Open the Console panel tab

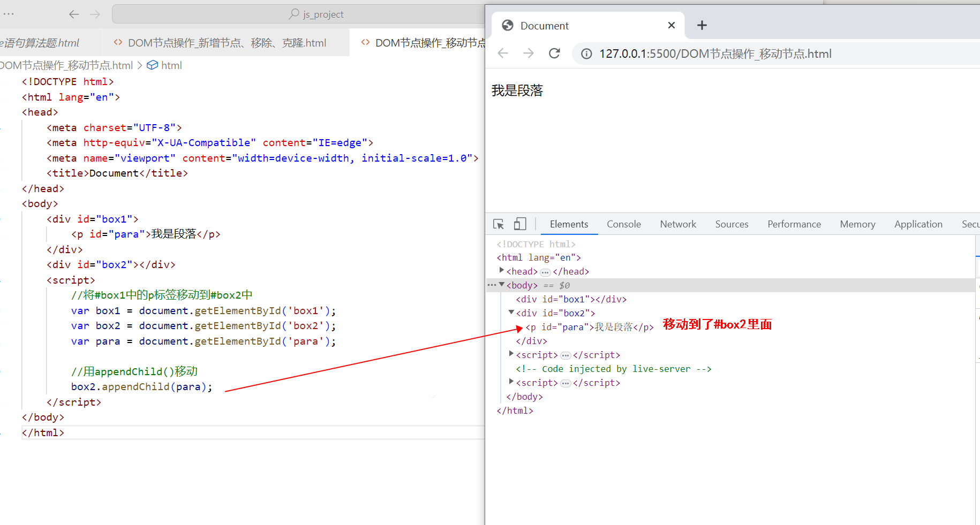click(x=624, y=224)
